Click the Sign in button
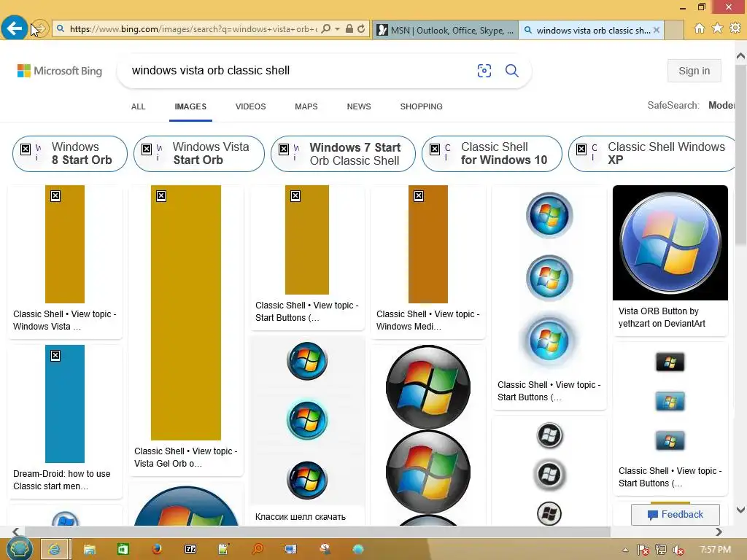 click(x=694, y=71)
